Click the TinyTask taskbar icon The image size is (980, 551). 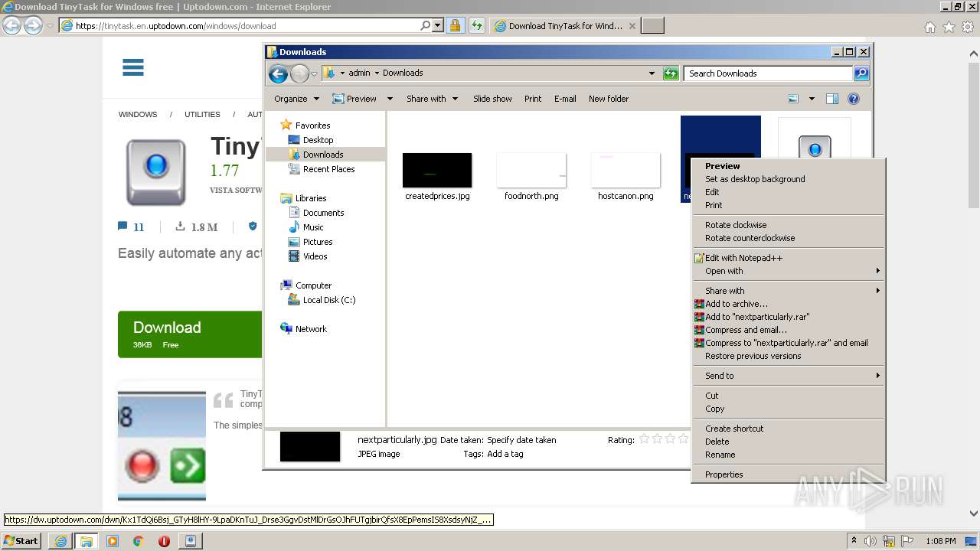point(191,541)
